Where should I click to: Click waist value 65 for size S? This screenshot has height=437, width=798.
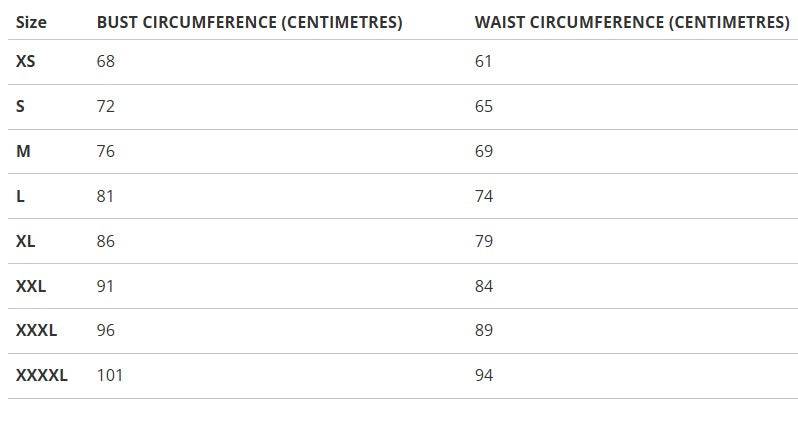(x=484, y=106)
